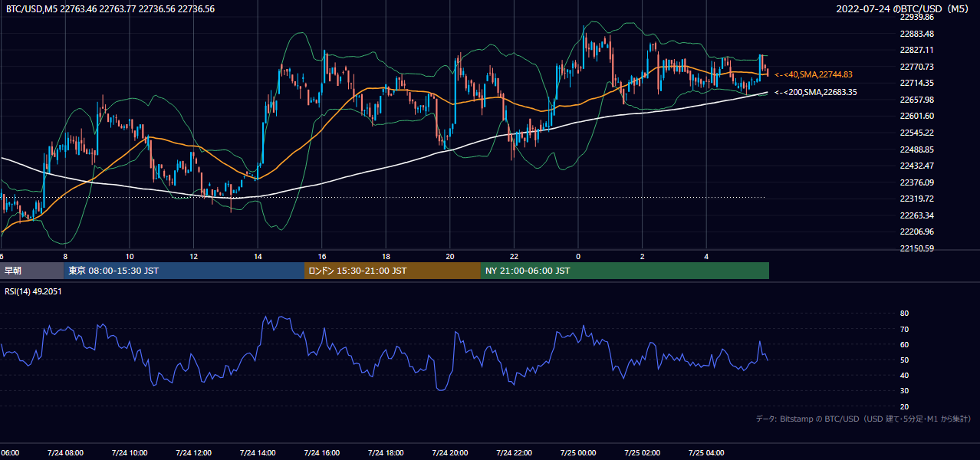This screenshot has height=460, width=980.
Task: Click the BTC/USD,M5 chart title text
Action: pyautogui.click(x=110, y=9)
